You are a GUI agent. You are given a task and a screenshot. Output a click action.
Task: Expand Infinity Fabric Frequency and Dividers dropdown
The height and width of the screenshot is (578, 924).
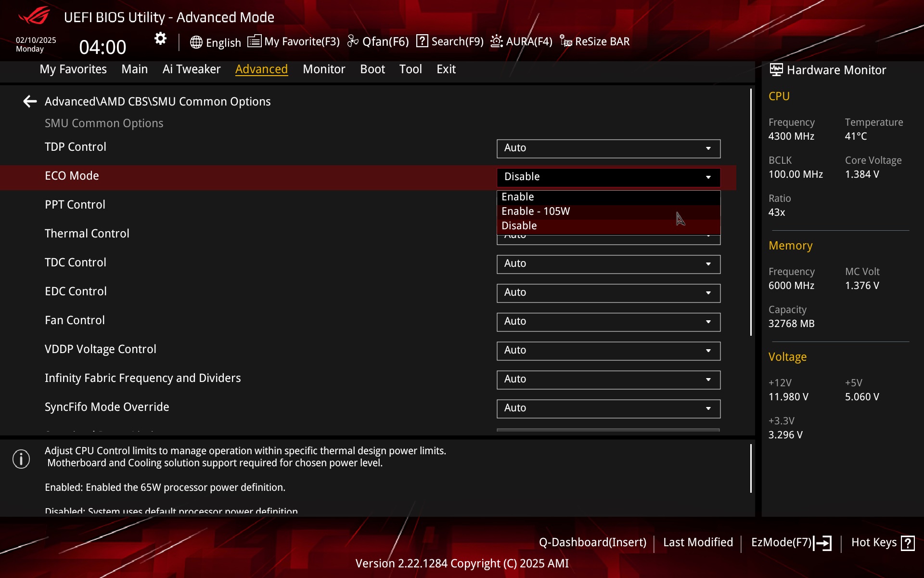608,380
